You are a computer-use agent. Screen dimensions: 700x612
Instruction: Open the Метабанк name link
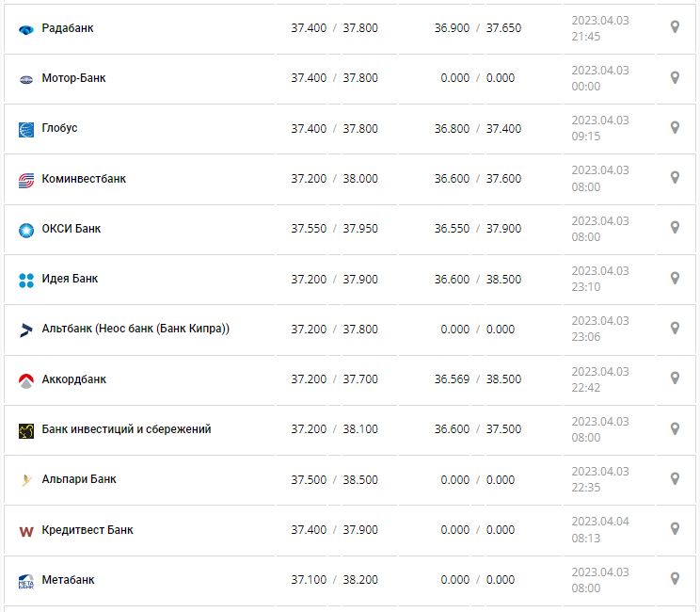[x=68, y=580]
